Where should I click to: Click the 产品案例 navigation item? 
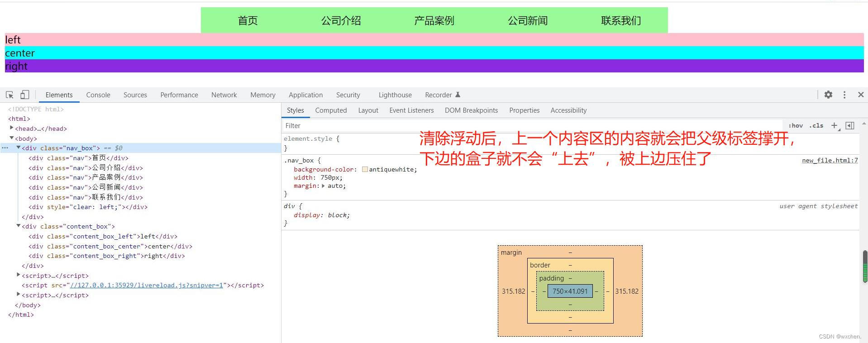click(434, 20)
